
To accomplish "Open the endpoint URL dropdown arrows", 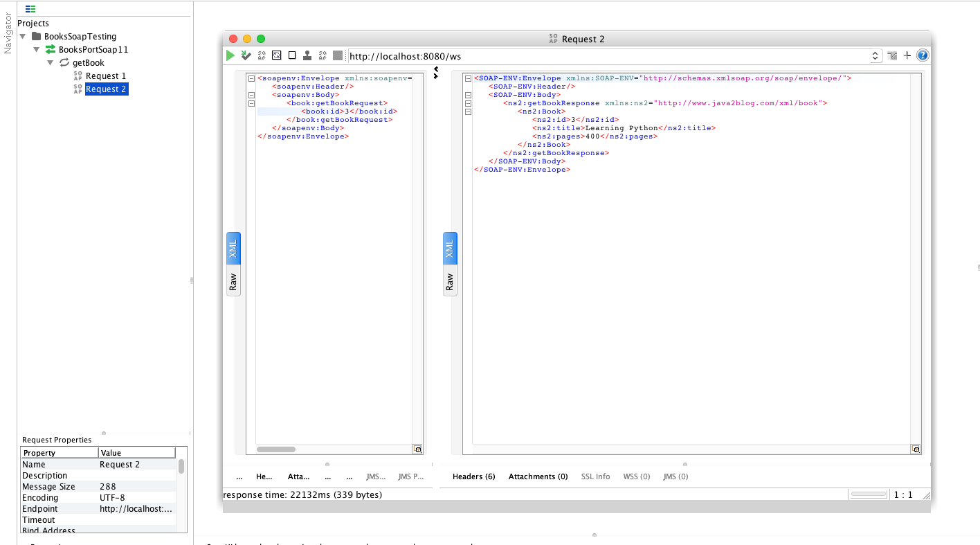I will pyautogui.click(x=875, y=56).
